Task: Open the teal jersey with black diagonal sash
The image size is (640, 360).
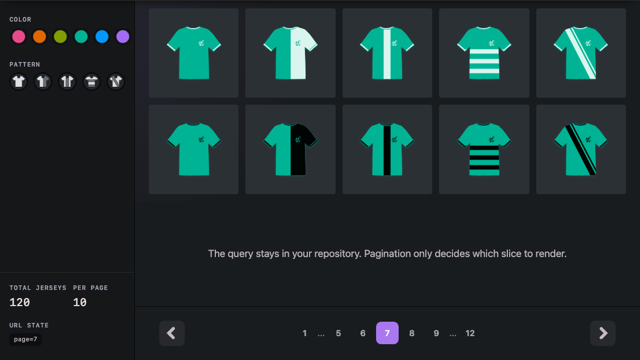Action: pyautogui.click(x=581, y=149)
